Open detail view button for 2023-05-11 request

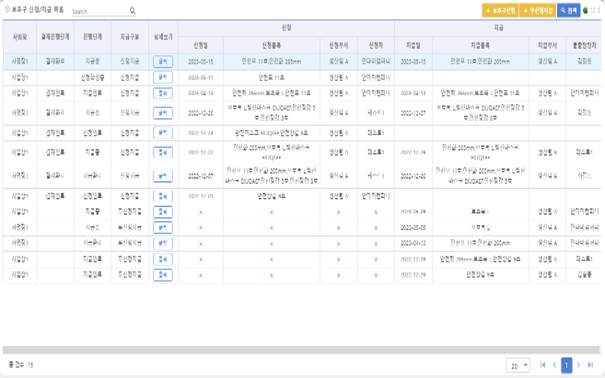pos(163,78)
